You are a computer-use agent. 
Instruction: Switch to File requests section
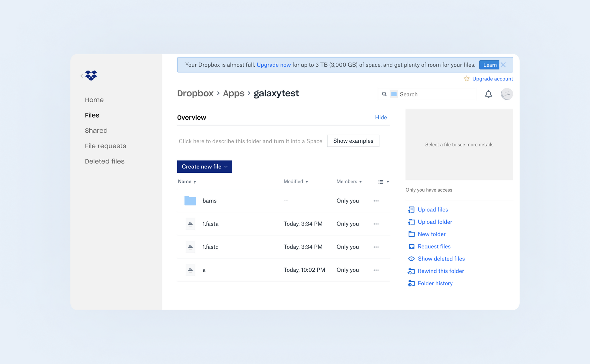coord(105,146)
